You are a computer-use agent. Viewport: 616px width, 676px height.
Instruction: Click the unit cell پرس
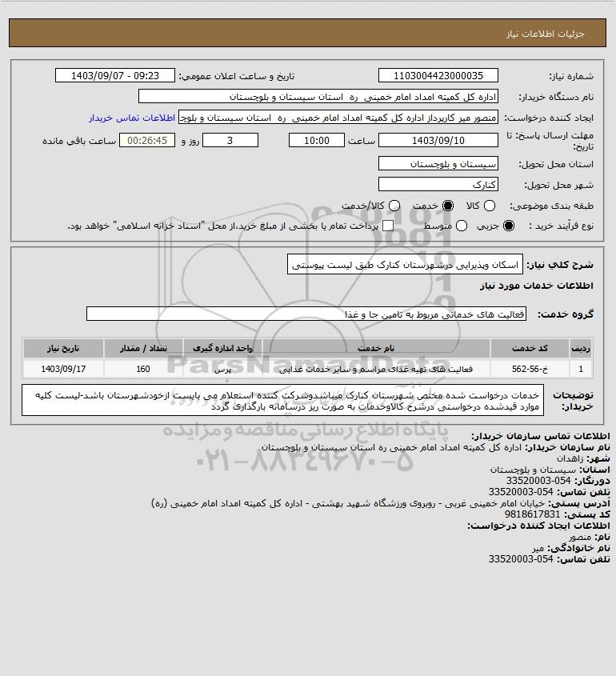tap(222, 369)
